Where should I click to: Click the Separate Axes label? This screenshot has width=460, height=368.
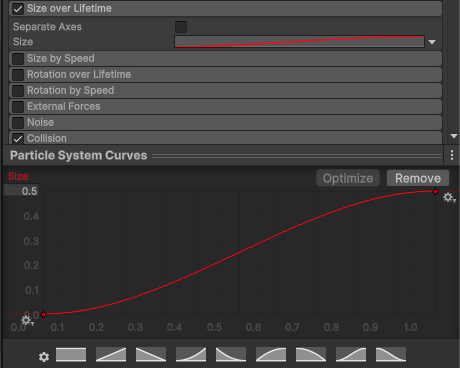coord(47,27)
